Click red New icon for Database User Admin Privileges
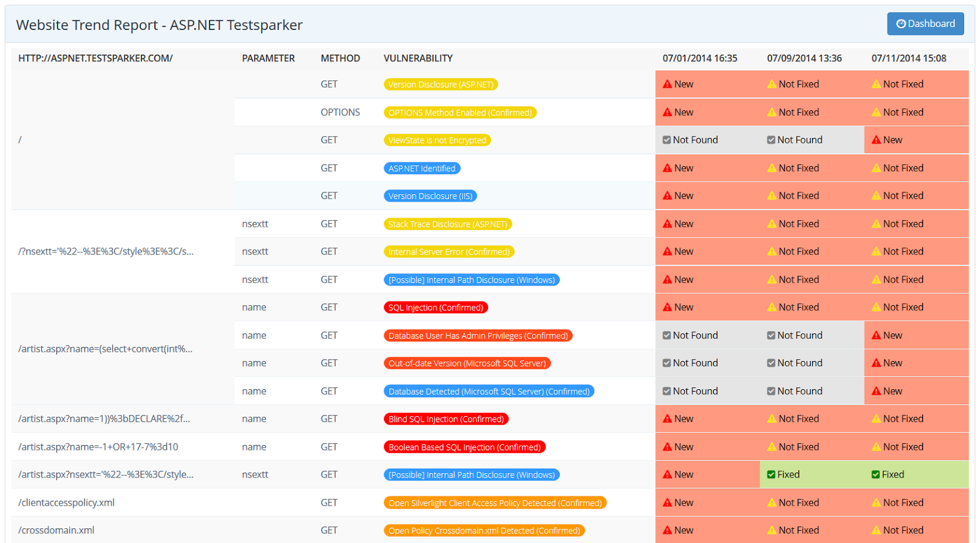 coord(876,335)
